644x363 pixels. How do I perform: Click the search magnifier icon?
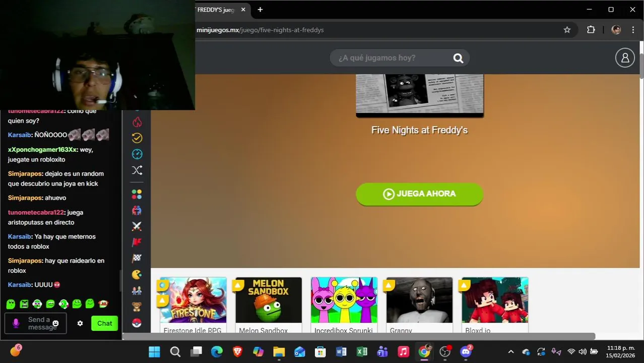coord(458,58)
